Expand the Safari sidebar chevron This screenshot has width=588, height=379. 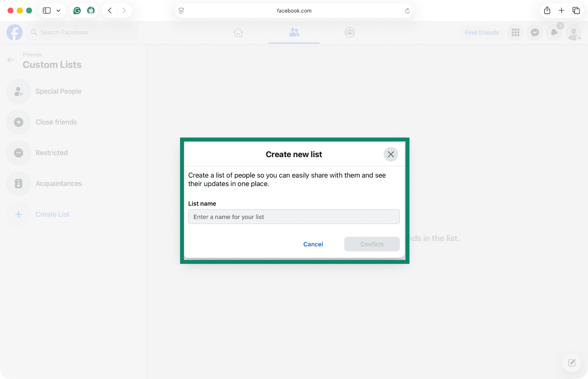click(x=58, y=10)
